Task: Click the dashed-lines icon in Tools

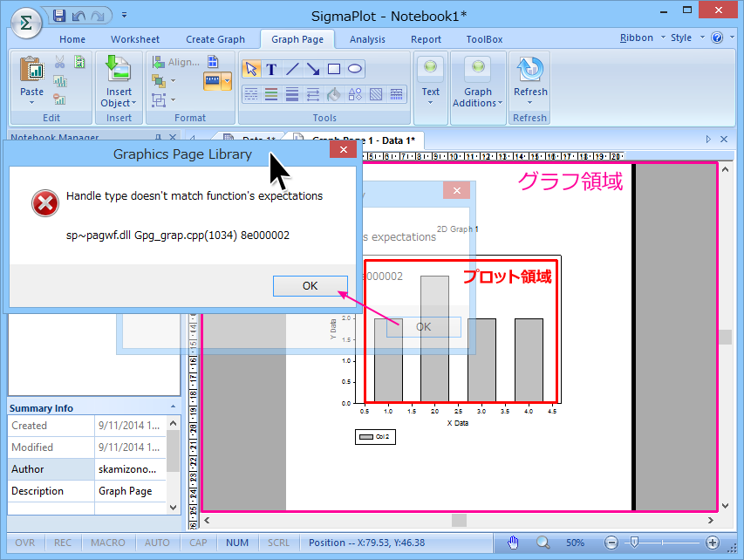Action: [x=251, y=94]
